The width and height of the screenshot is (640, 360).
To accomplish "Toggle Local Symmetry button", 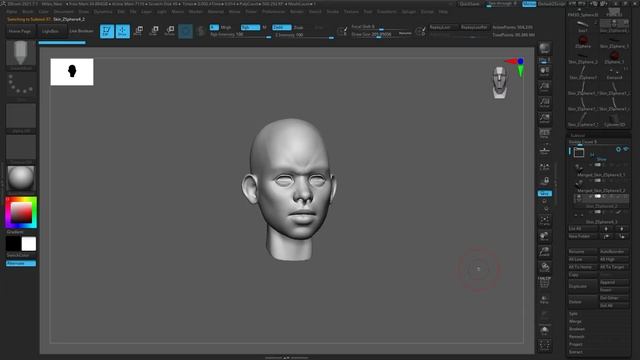I will pos(544,166).
